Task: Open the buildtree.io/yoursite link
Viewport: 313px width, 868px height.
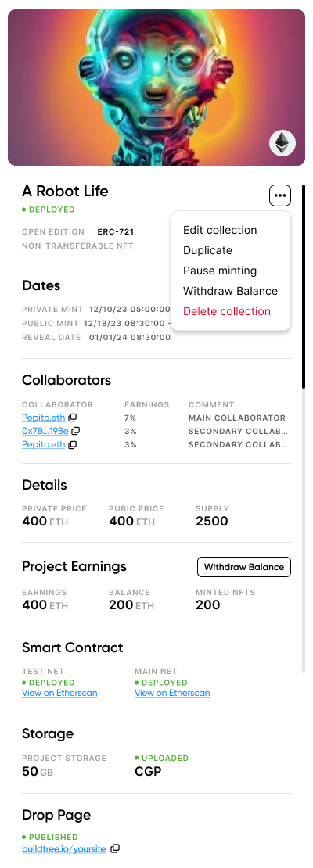Action: click(63, 848)
